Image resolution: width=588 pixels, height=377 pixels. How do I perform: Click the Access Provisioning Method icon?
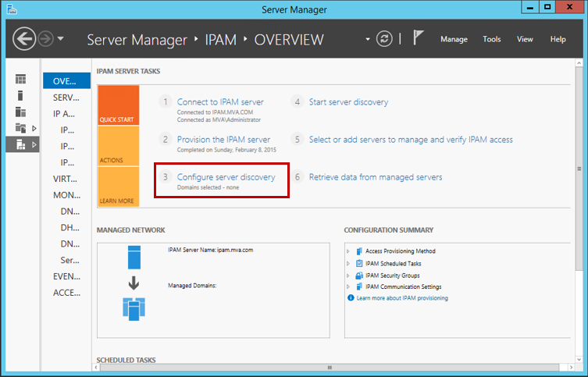pos(359,251)
